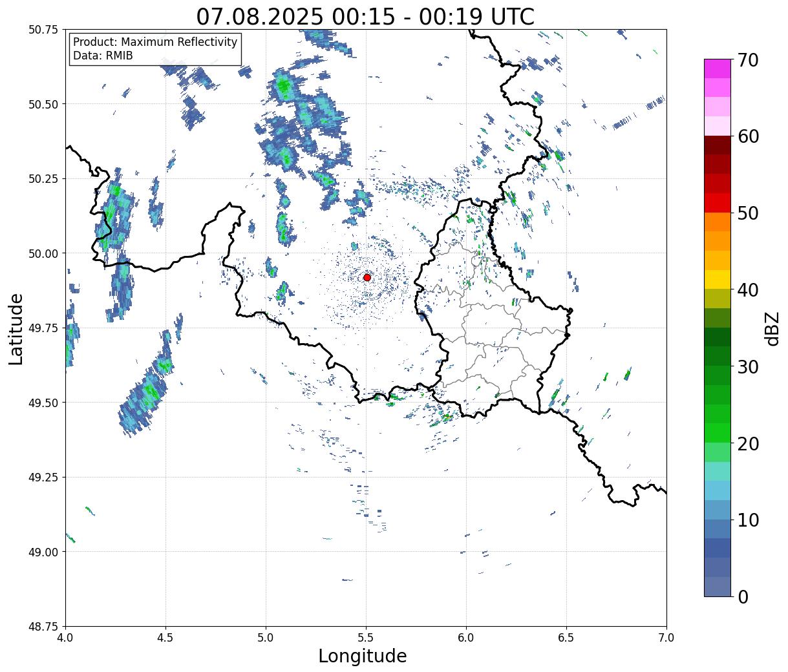The height and width of the screenshot is (672, 788).
Task: Click the Longitude axis label
Action: [363, 656]
